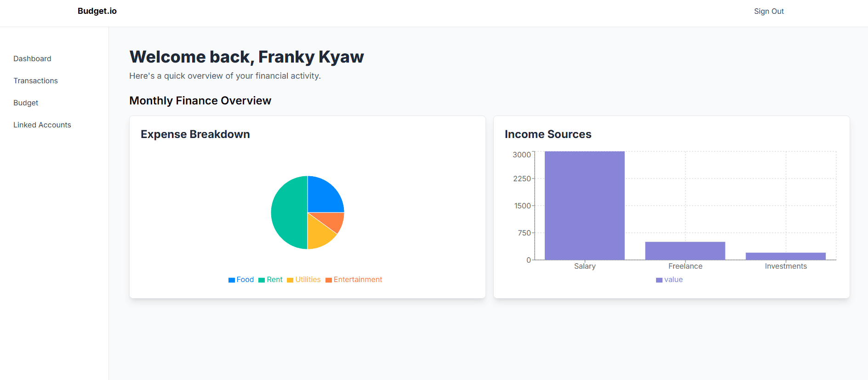
Task: Click the purple value legend swatch
Action: pos(659,280)
